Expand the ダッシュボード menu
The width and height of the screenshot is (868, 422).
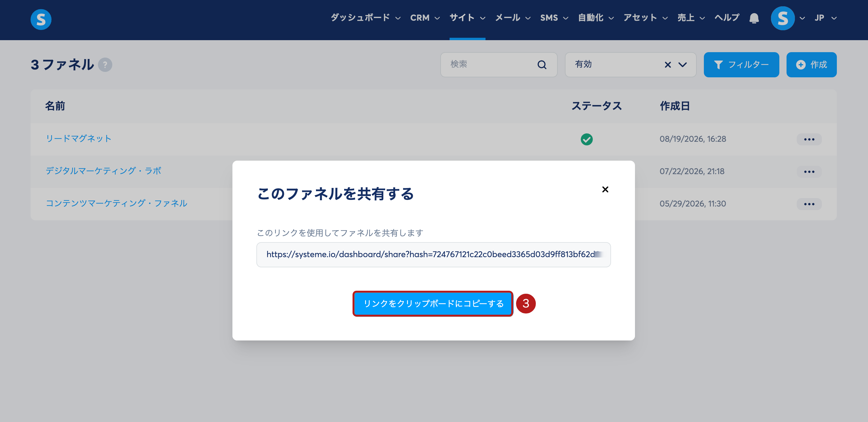pyautogui.click(x=366, y=18)
